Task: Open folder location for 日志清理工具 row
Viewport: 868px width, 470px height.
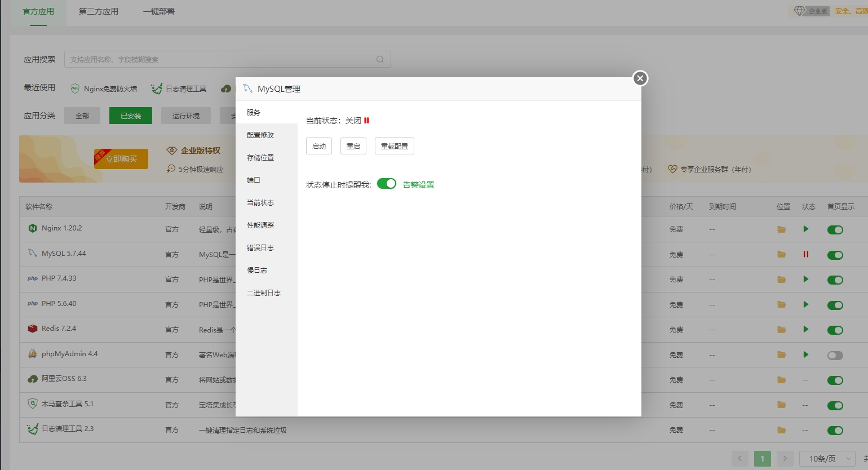Action: click(x=781, y=430)
